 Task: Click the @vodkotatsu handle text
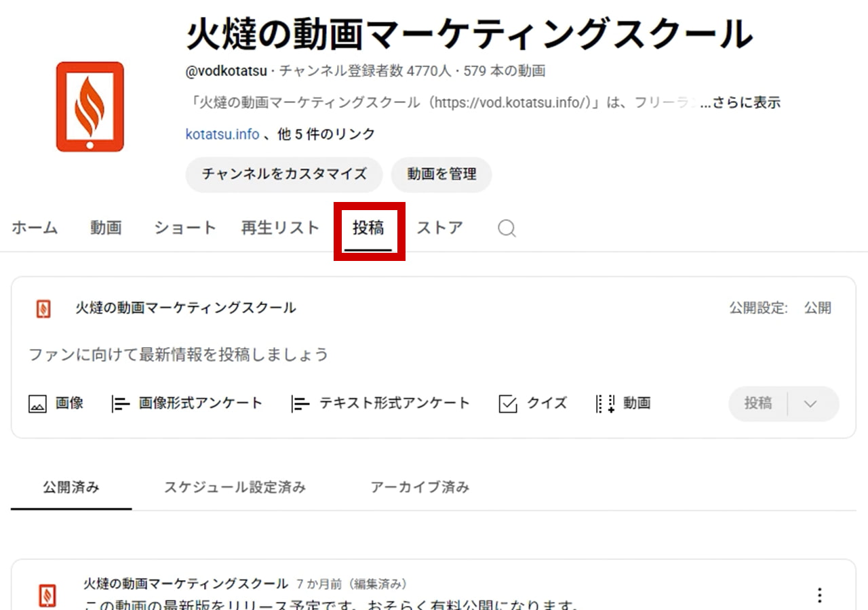[226, 71]
